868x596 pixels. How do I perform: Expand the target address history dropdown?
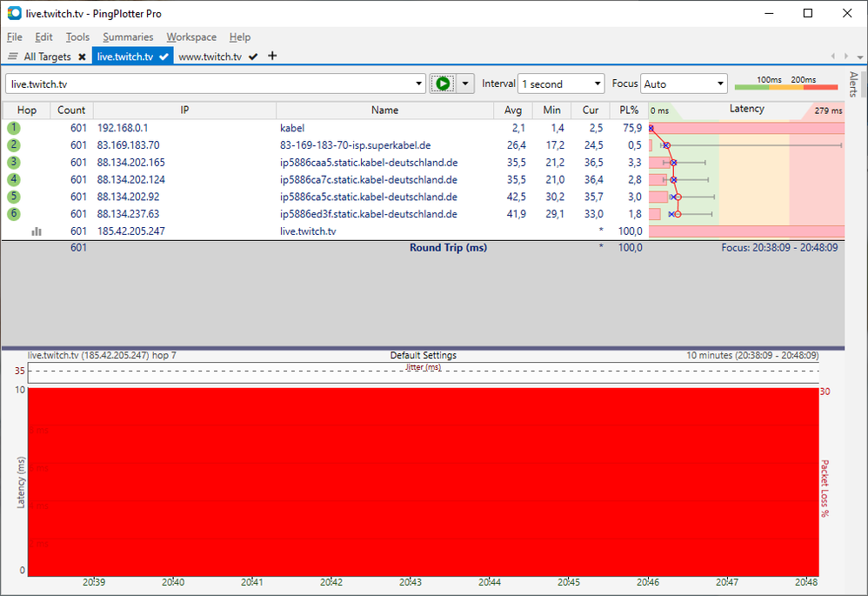418,84
